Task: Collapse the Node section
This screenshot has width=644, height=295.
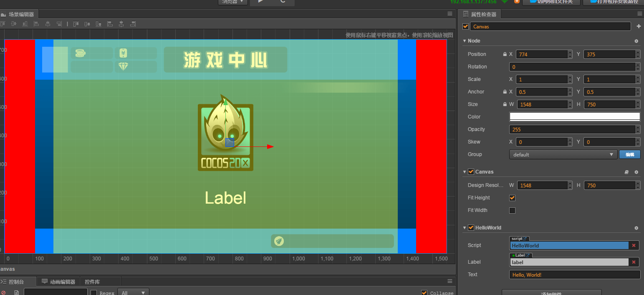Action: pos(465,41)
